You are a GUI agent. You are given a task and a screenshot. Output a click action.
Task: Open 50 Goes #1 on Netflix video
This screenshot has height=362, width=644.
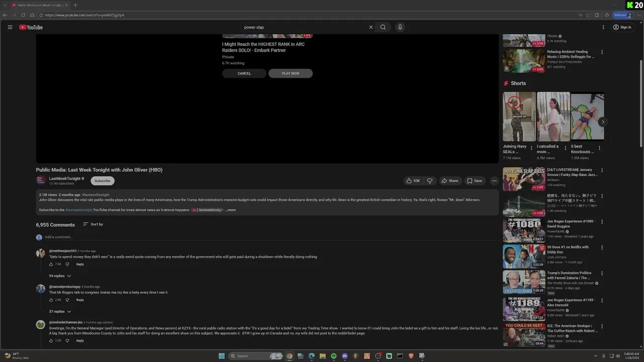click(x=524, y=256)
